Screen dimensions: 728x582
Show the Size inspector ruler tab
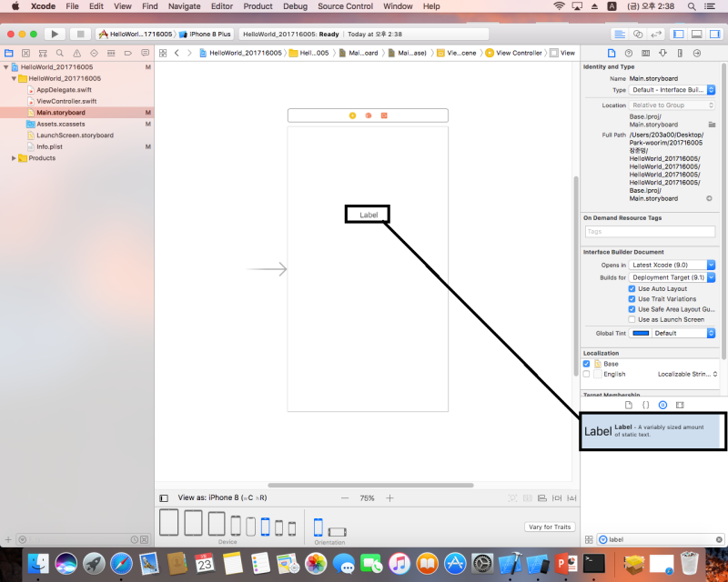coord(680,53)
